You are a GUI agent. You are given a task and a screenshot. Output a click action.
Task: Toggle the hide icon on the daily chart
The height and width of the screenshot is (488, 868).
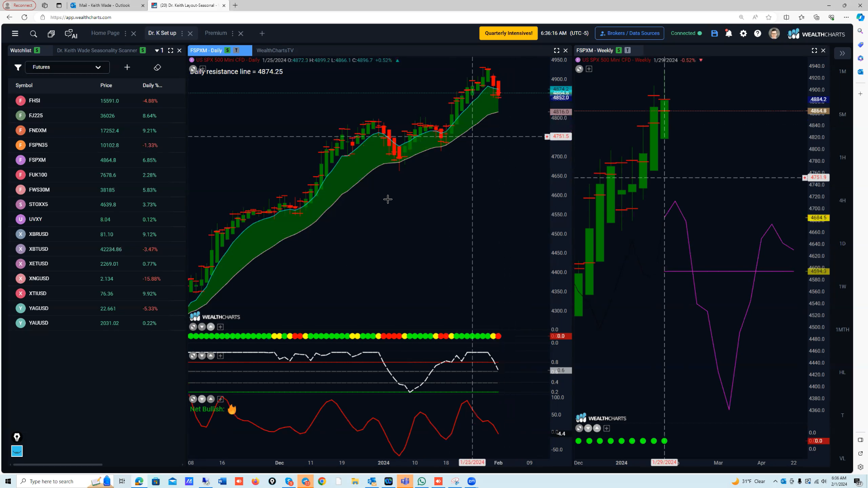point(193,69)
